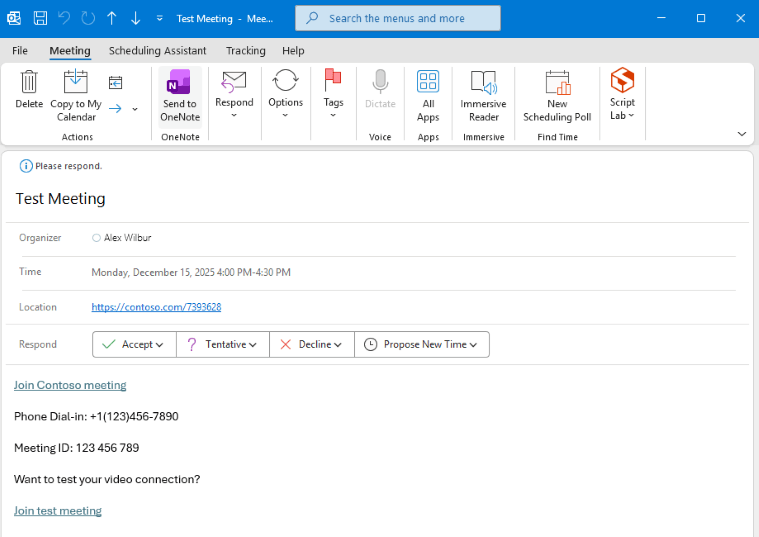Click the Test Meeting subject title
The width and height of the screenshot is (759, 537).
tap(61, 199)
